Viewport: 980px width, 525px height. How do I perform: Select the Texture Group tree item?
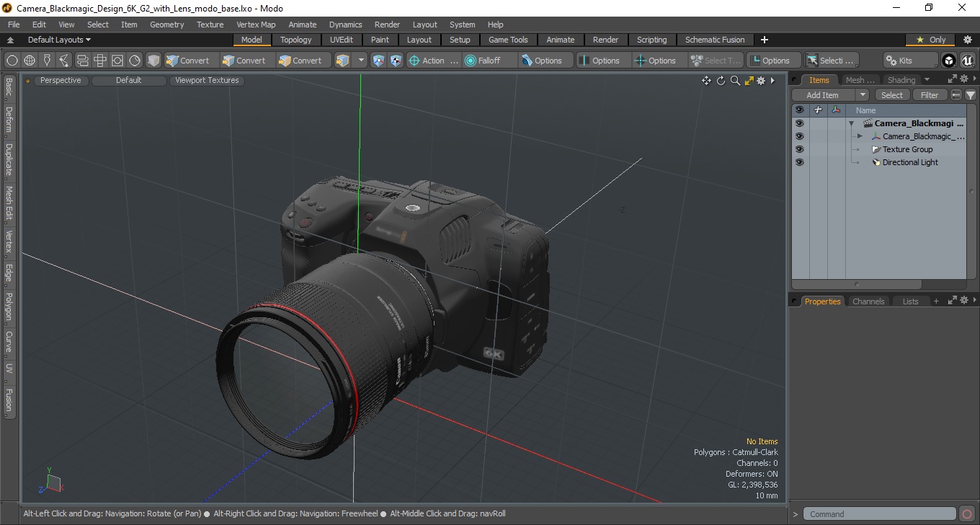(907, 149)
